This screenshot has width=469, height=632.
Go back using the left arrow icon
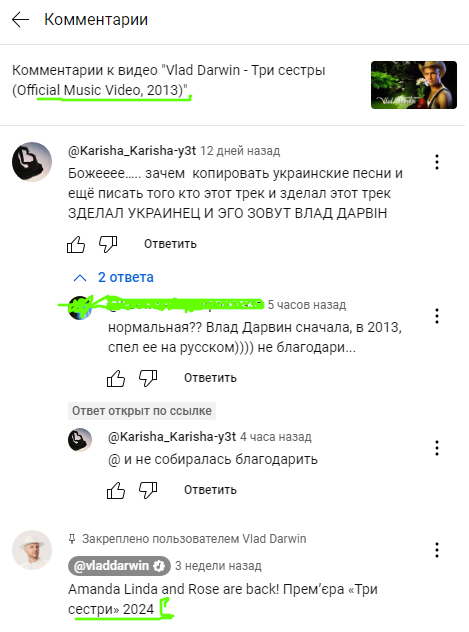(20, 19)
